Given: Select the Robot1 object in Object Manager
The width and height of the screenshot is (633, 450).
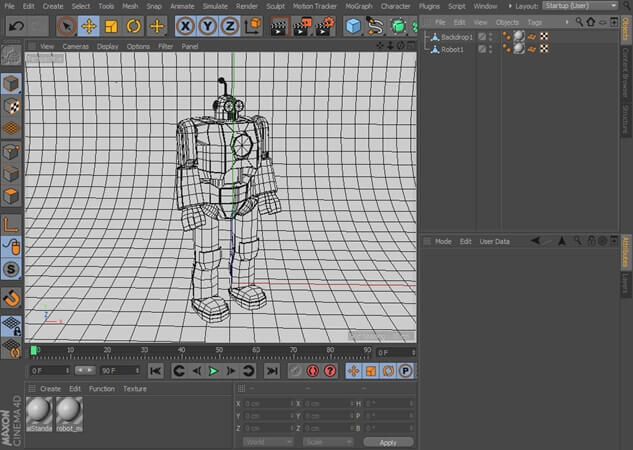Looking at the screenshot, I should [452, 50].
